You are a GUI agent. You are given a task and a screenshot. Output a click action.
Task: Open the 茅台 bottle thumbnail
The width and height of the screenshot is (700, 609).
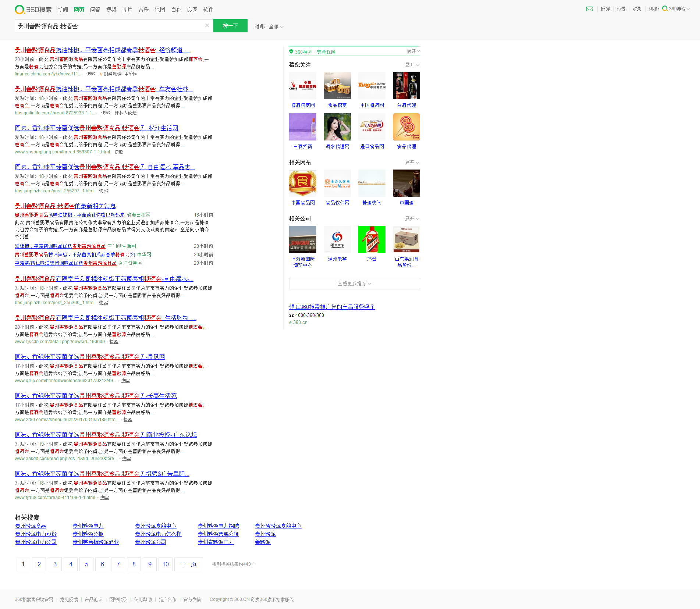[372, 239]
